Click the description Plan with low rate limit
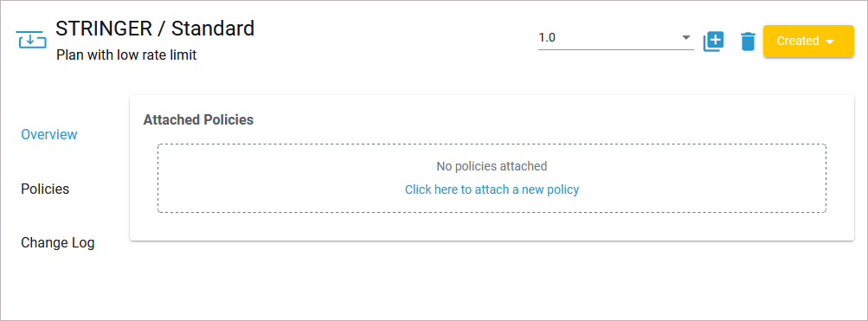 pyautogui.click(x=126, y=55)
